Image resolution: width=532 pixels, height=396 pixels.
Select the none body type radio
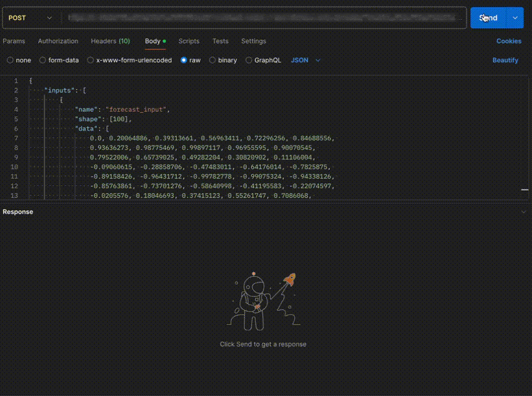point(10,60)
